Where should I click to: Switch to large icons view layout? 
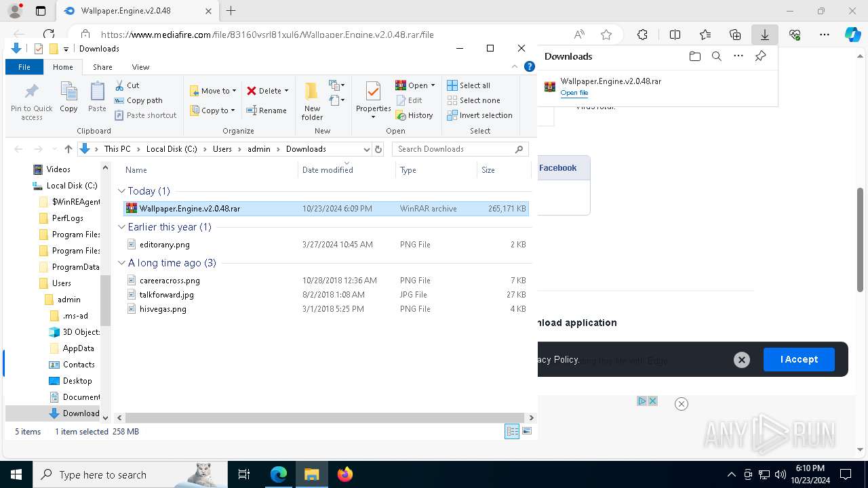point(527,432)
